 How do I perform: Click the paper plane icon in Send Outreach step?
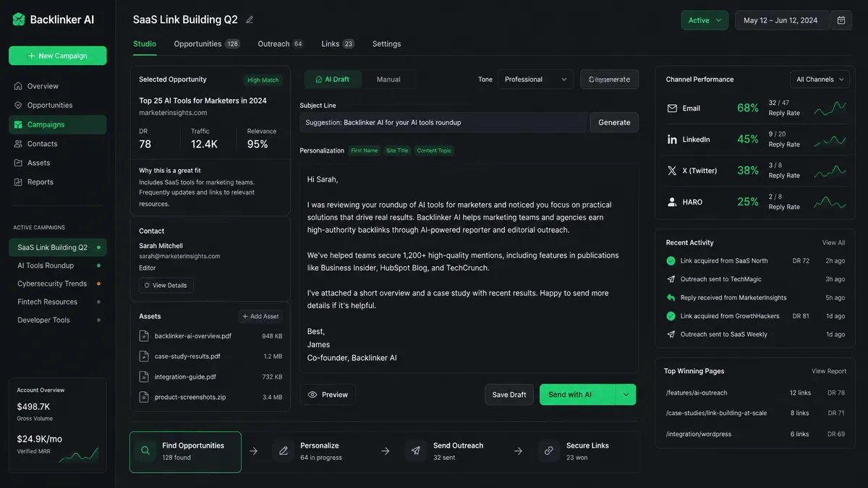point(416,450)
